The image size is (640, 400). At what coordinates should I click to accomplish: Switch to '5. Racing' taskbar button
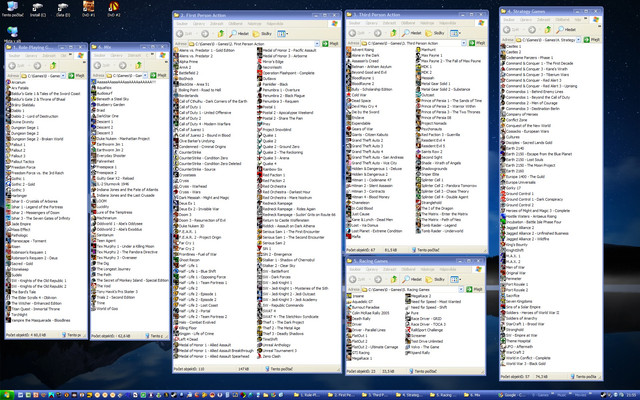[x=443, y=395]
